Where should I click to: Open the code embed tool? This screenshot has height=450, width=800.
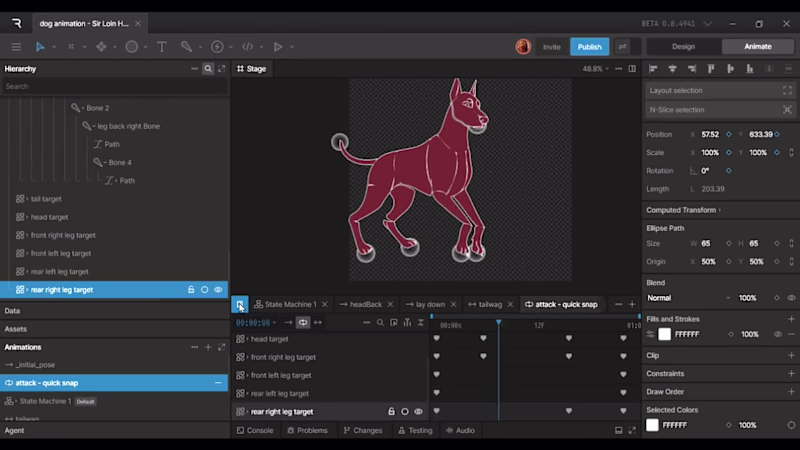(x=247, y=47)
